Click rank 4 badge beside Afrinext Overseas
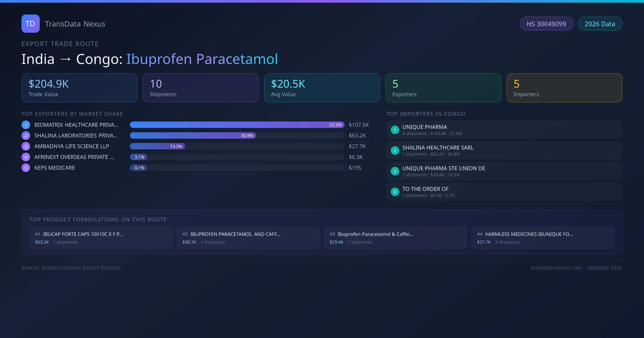The width and height of the screenshot is (644, 338). [26, 157]
